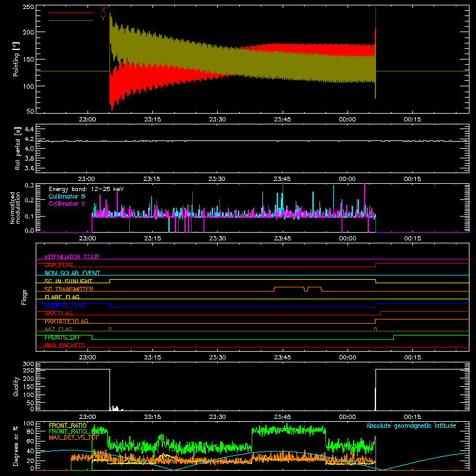This screenshot has height=476, width=476.
Task: Click 00:15 tick under the Pointing plot
Action: click(x=412, y=120)
